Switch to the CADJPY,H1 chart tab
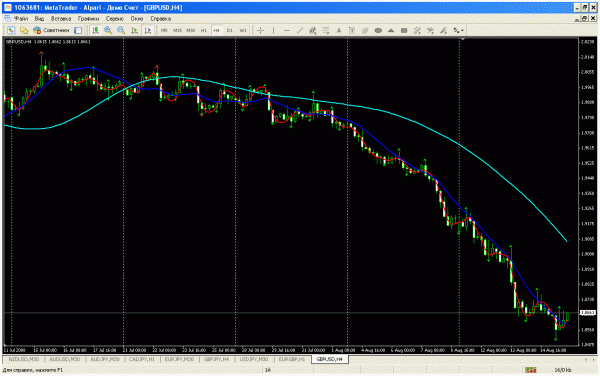 click(142, 359)
